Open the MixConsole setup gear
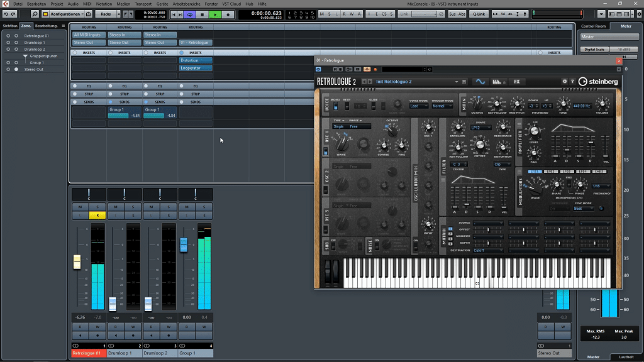This screenshot has height=362, width=644. [x=639, y=14]
